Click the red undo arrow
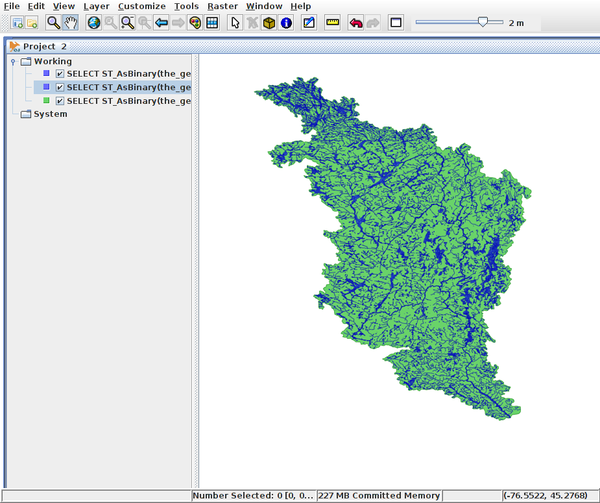Viewport: 600px width, 503px height. [x=355, y=22]
